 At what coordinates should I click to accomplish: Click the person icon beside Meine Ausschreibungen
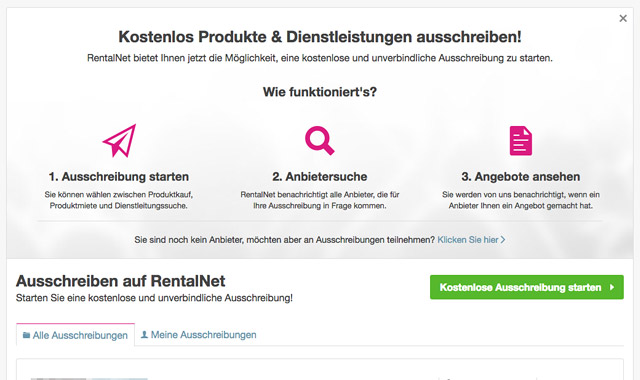coord(144,335)
